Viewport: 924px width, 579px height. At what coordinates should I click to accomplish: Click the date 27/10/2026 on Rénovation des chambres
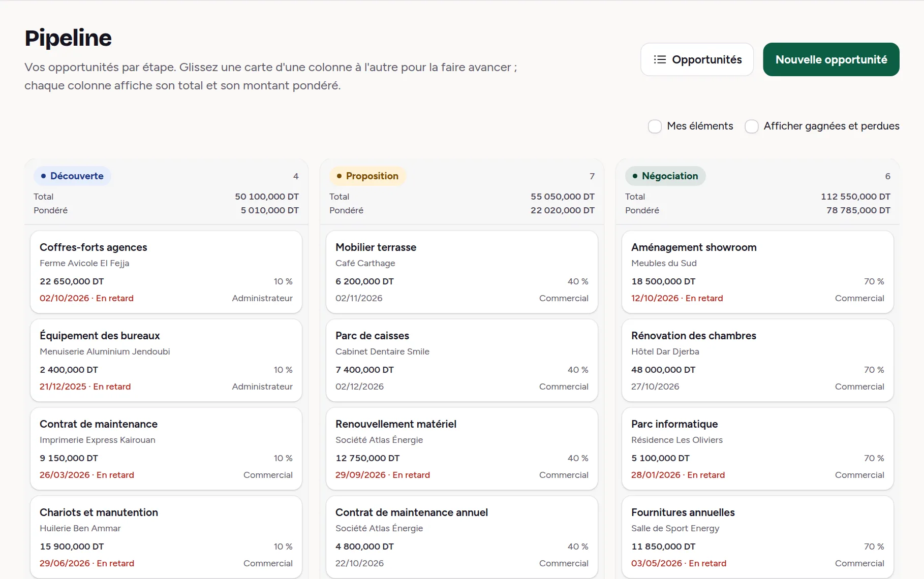[x=655, y=387]
